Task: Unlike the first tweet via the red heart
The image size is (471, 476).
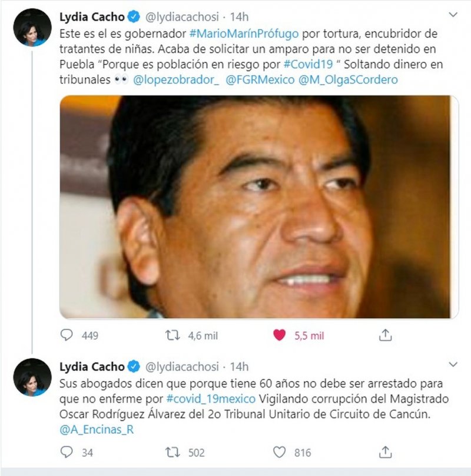Action: (280, 335)
